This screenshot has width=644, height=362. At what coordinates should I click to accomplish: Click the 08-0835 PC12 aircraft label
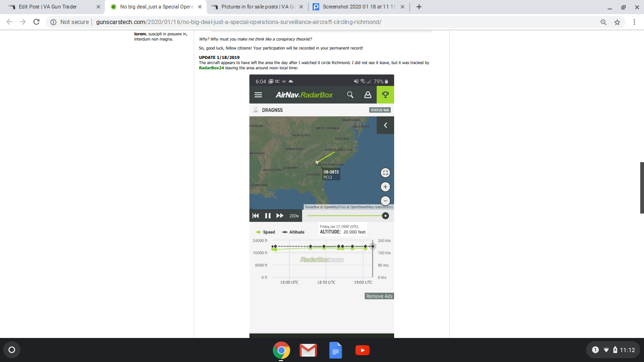[x=331, y=174]
